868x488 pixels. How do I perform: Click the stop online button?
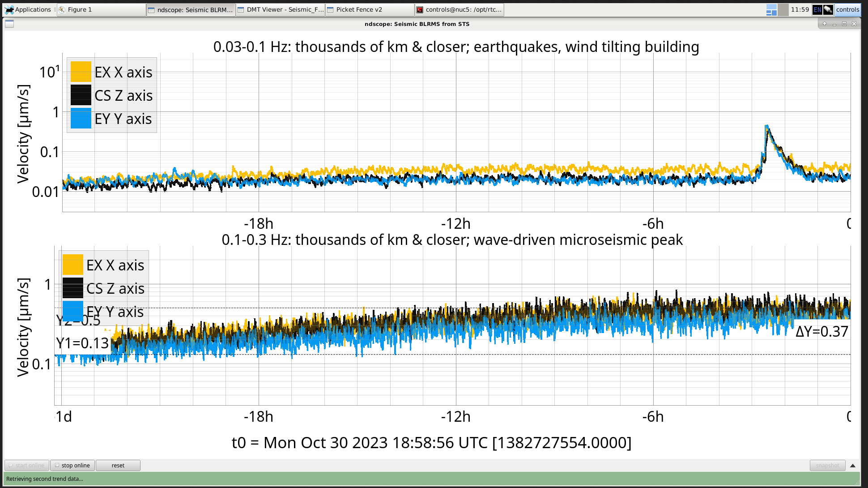tap(72, 465)
